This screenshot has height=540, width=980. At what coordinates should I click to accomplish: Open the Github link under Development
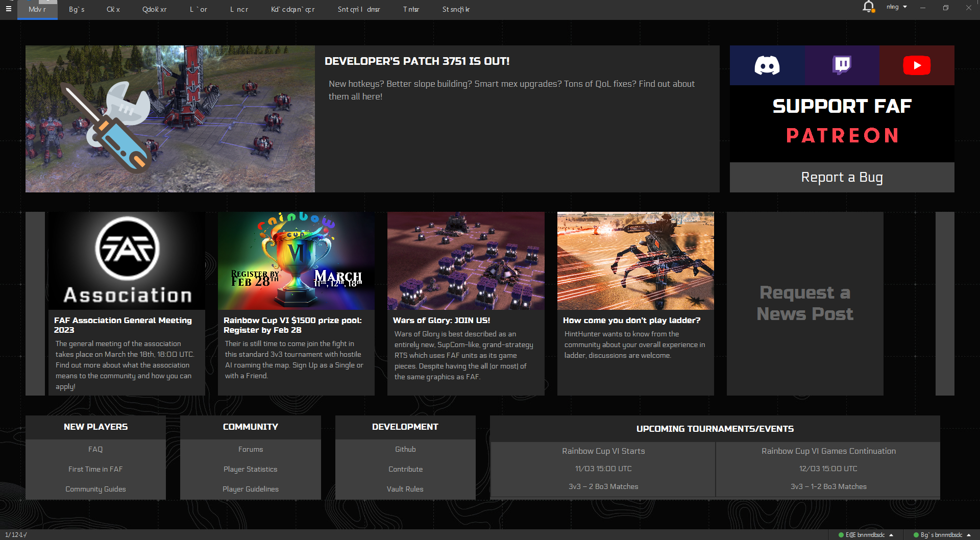[405, 449]
